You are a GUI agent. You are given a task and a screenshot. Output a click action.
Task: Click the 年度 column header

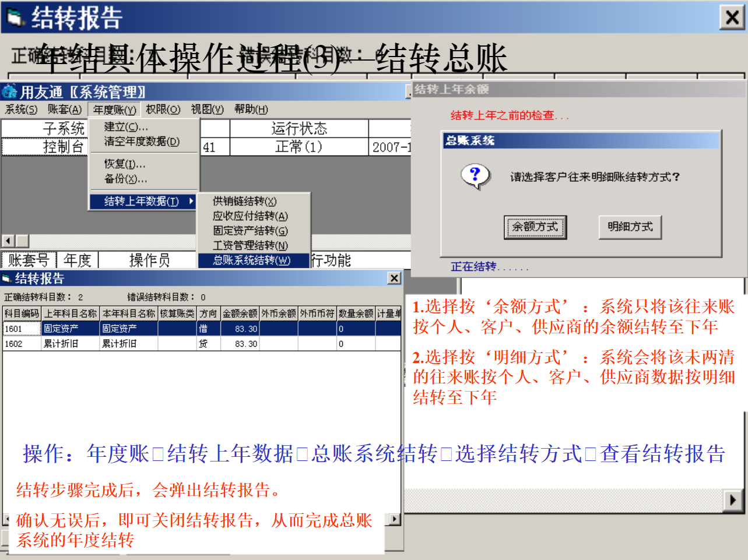pos(78,260)
